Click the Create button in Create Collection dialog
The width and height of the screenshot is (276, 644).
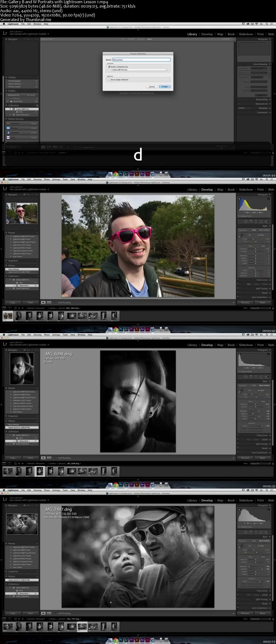pos(165,87)
